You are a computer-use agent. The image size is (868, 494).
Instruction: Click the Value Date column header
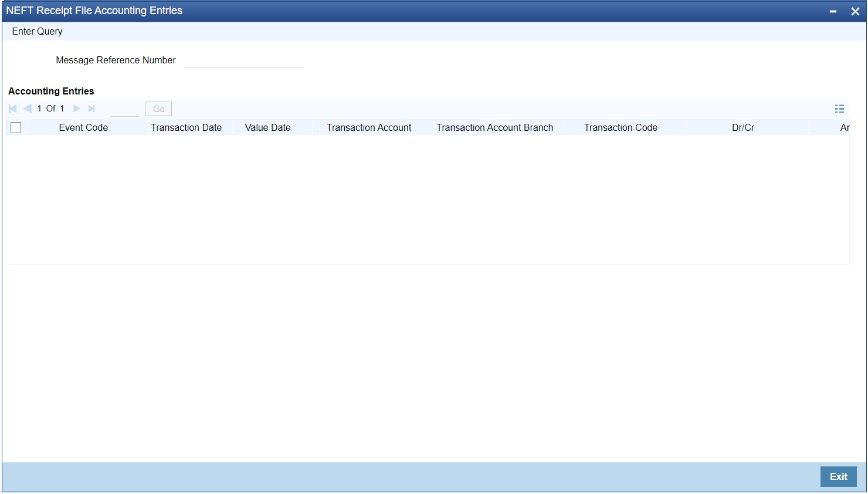[267, 127]
